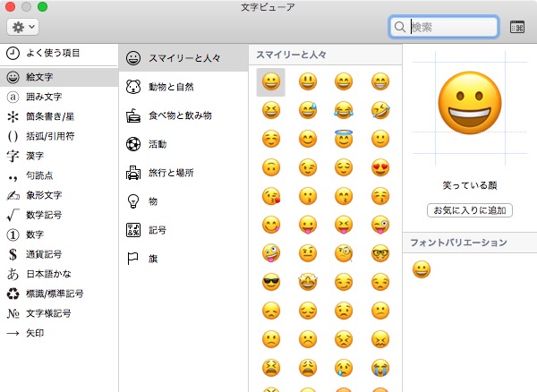Choose the heart eyes emoji
Viewport: 537px width, 392px height.
[380, 167]
